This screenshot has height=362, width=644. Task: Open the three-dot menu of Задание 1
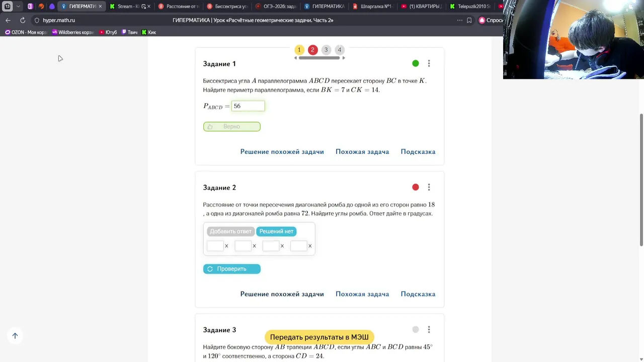point(429,63)
